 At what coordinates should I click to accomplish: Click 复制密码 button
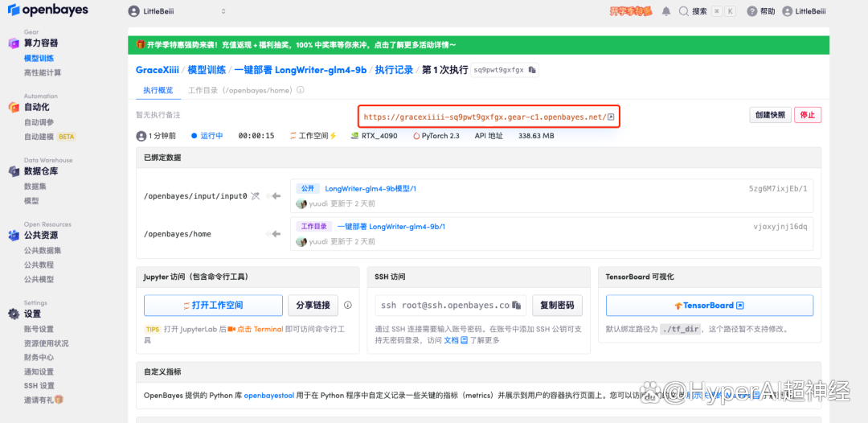(558, 305)
